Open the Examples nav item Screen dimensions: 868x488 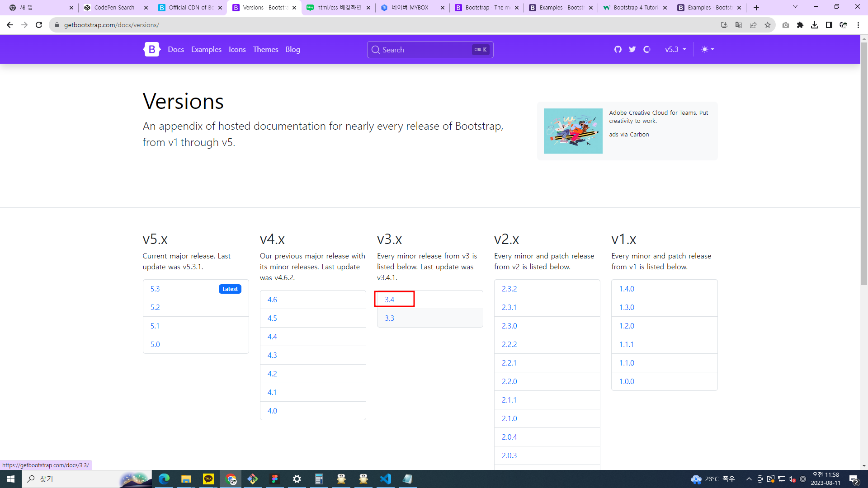[206, 49]
